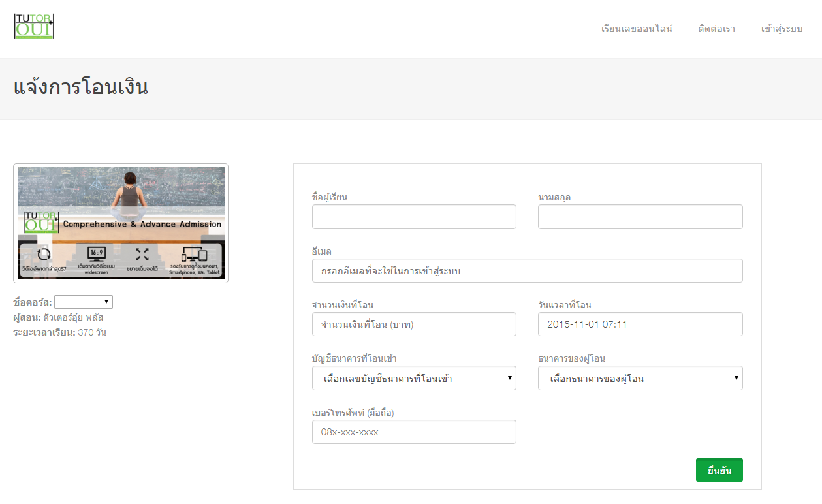Click the วันเวลาที่โอน date-time field

[x=640, y=324]
